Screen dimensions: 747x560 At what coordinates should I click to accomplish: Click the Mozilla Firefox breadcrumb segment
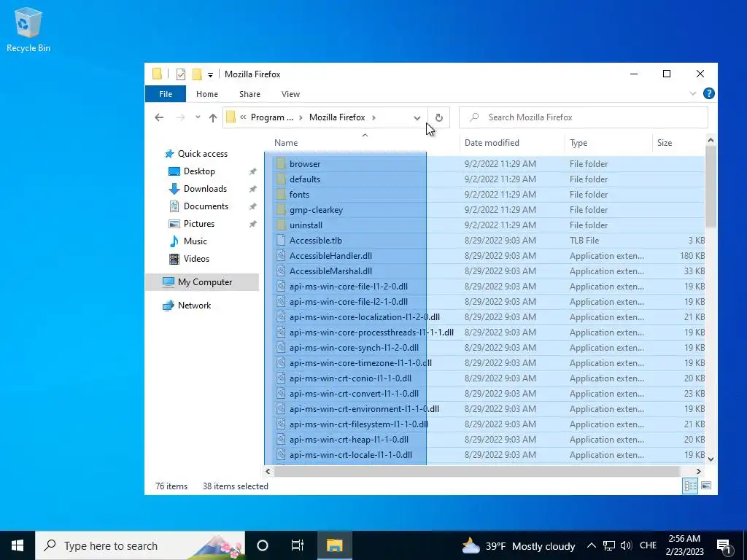337,117
